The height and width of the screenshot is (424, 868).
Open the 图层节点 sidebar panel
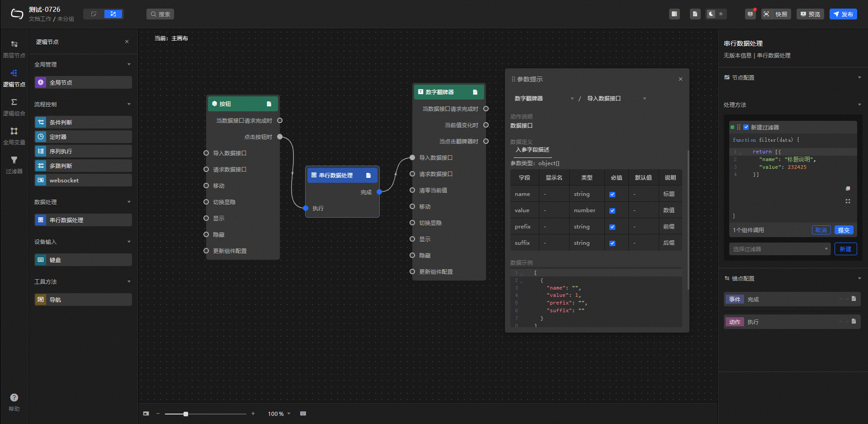(x=14, y=49)
